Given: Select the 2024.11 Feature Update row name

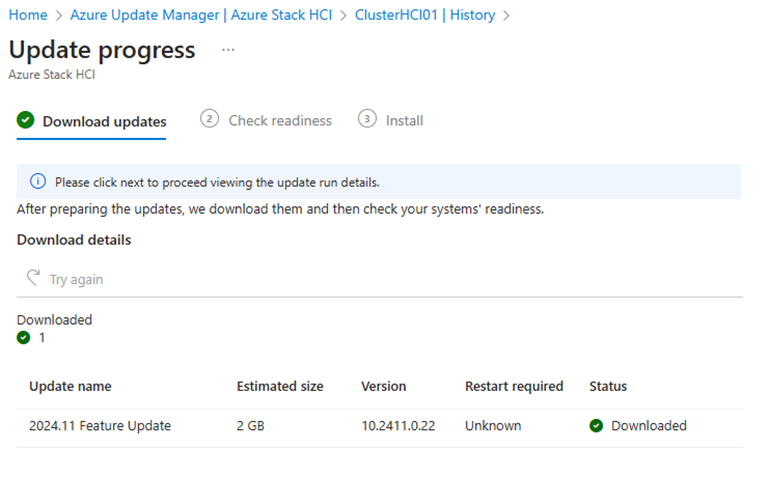Looking at the screenshot, I should coord(100,426).
